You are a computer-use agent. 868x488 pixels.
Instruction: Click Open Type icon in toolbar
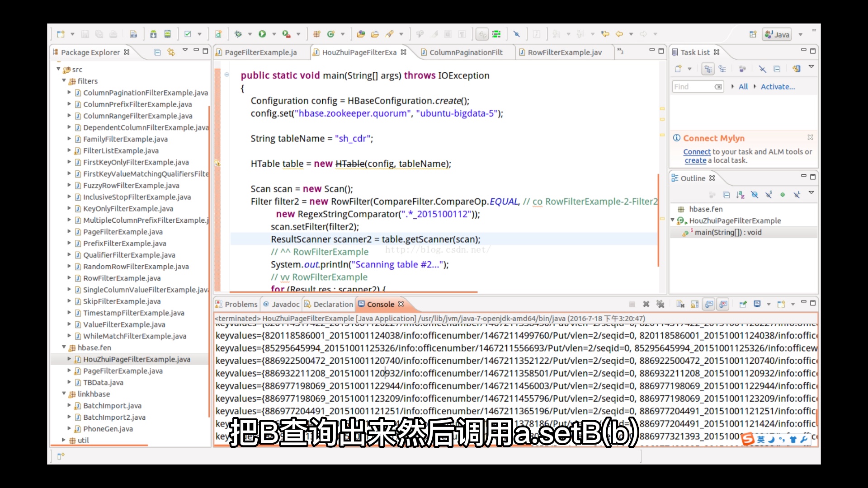pyautogui.click(x=361, y=34)
